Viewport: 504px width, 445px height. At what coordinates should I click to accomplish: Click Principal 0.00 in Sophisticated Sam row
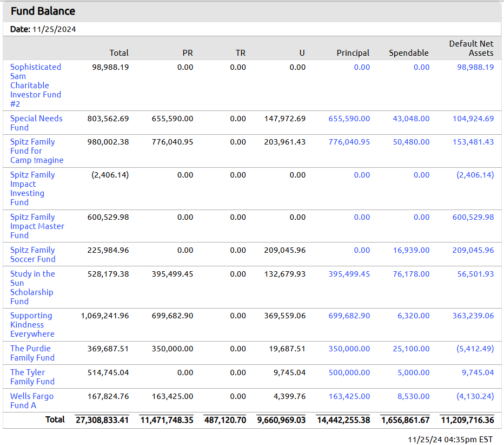click(x=362, y=67)
